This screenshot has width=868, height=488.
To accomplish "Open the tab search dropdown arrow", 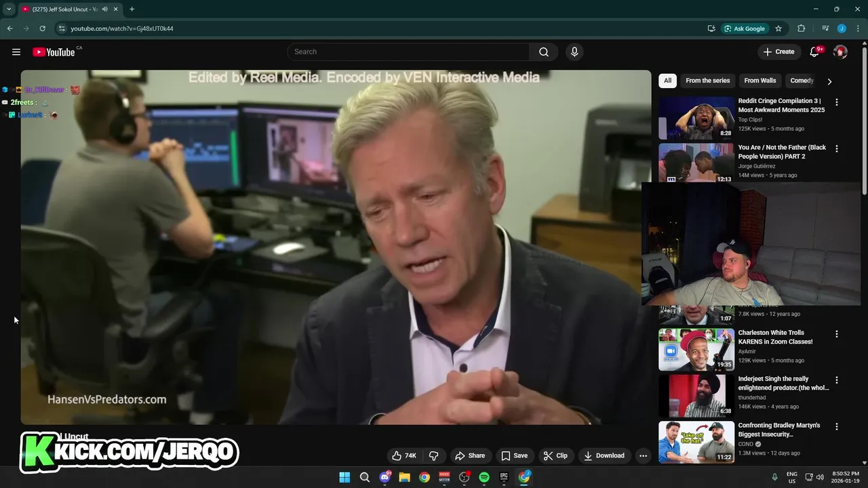I will pos(9,9).
